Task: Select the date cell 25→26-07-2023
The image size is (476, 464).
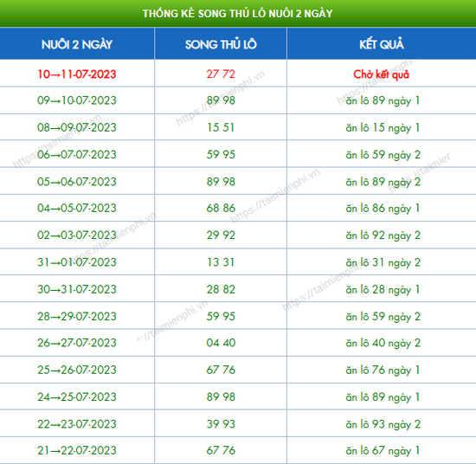Action: pos(77,370)
